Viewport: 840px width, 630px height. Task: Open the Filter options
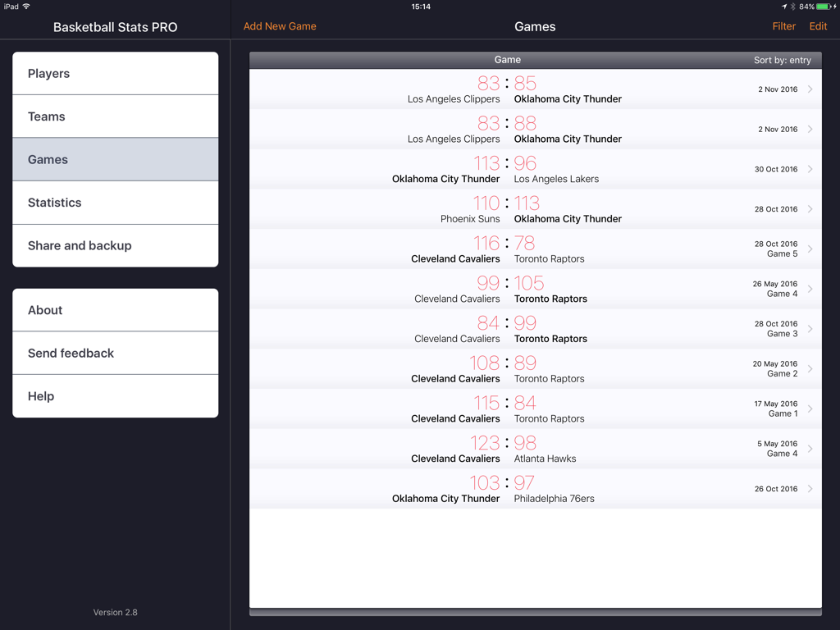tap(783, 26)
